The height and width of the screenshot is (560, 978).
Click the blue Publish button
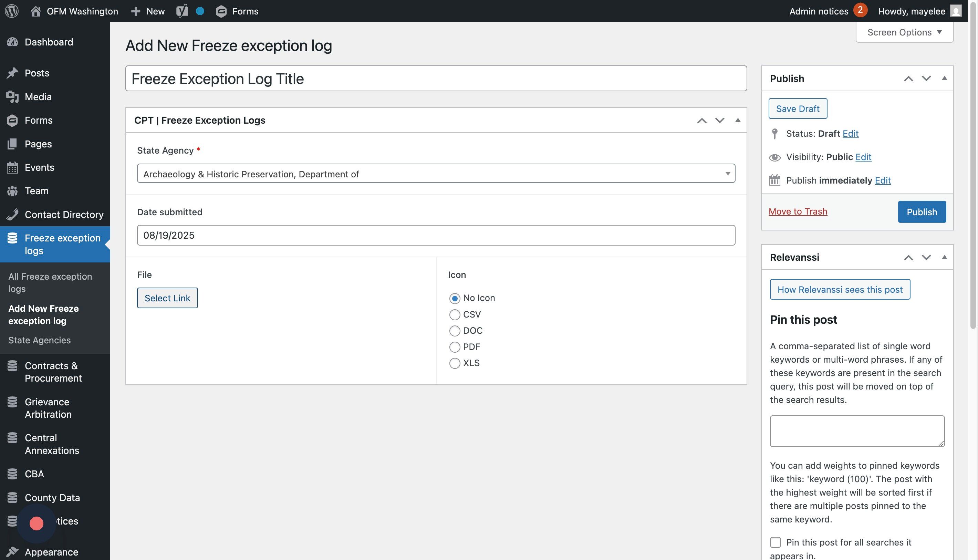[922, 211]
